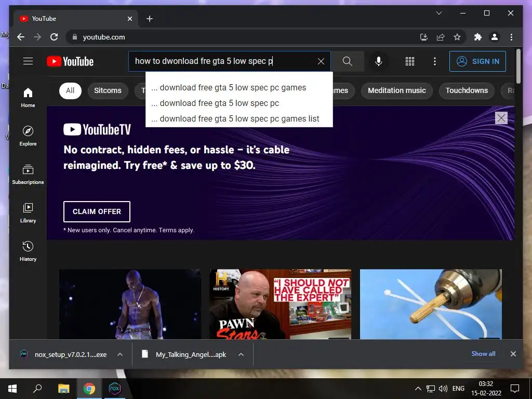
Task: Open the taskbar clock and date
Action: pyautogui.click(x=486, y=389)
